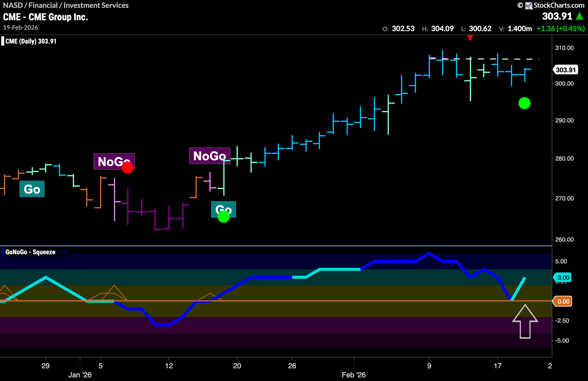Click the red triangle marker above price bars
Viewport: 588px width, 381px height.
point(470,38)
